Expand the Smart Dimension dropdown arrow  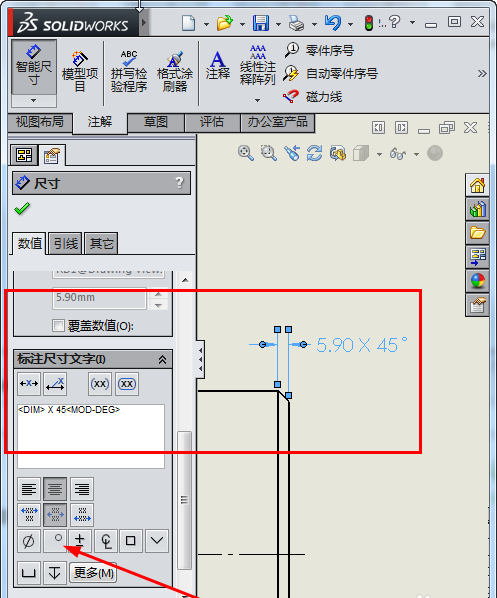(x=34, y=101)
